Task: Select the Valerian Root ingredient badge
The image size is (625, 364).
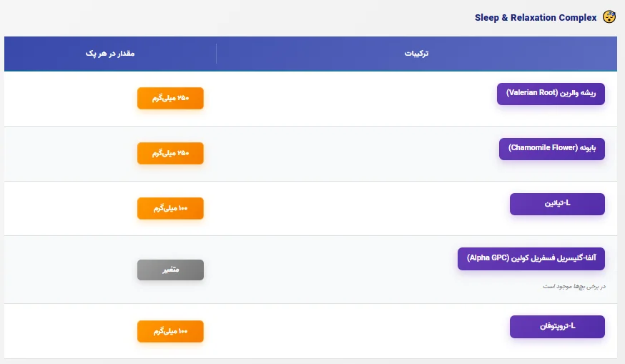Action: coord(551,94)
